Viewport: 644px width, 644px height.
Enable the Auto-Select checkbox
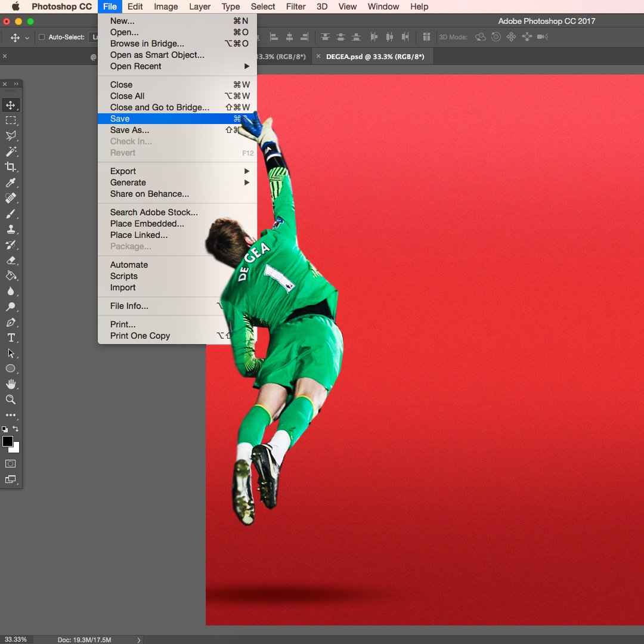click(42, 36)
